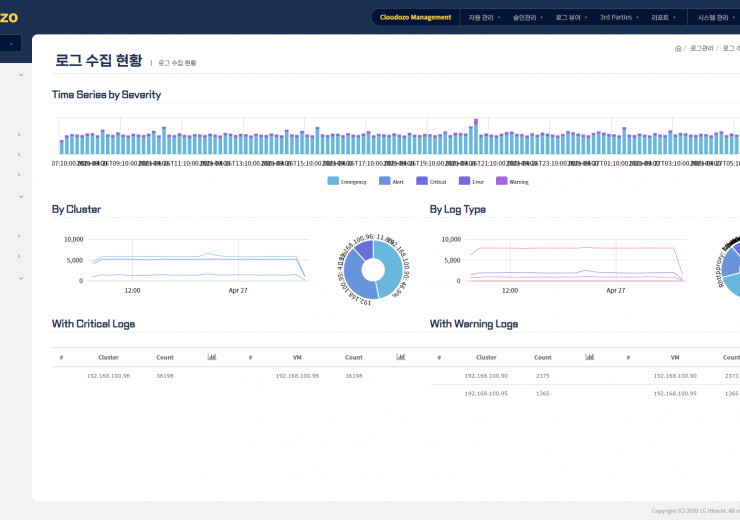Open the 승인관리 dropdown menu
740x520 pixels.
[x=527, y=17]
